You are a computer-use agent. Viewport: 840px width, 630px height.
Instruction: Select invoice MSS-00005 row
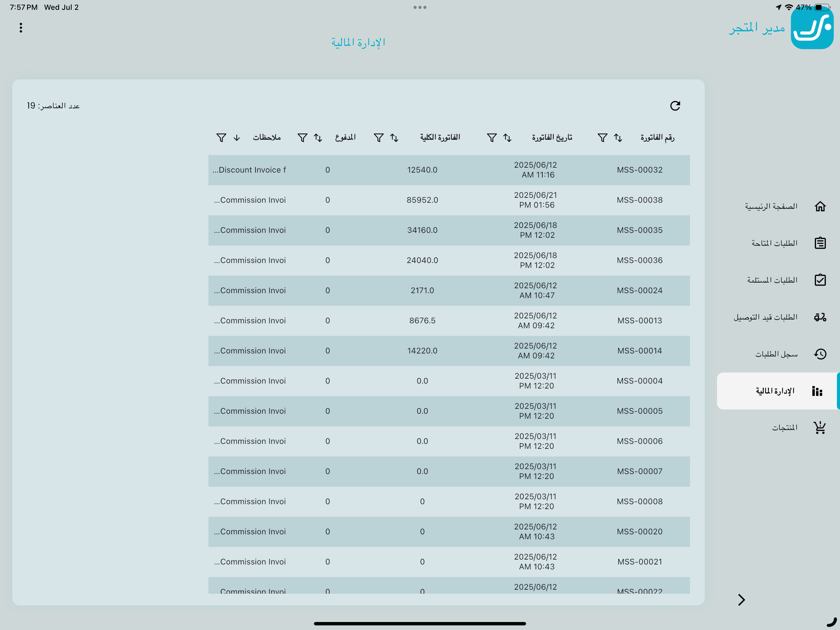[x=449, y=411]
